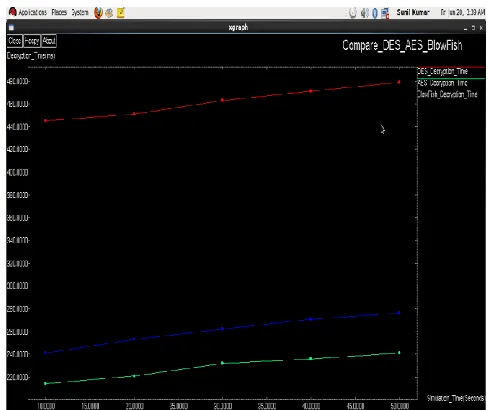Click the Bluetooth tray icon

[x=375, y=13]
